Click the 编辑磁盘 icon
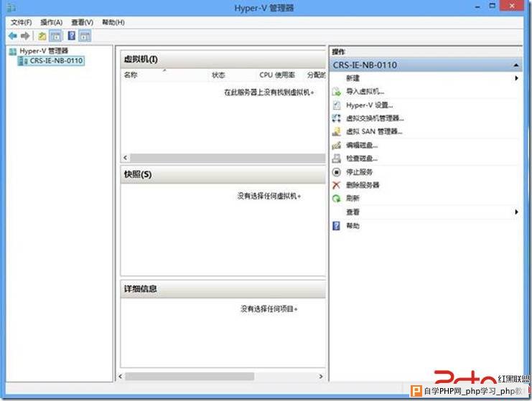This screenshot has width=532, height=401. [336, 145]
